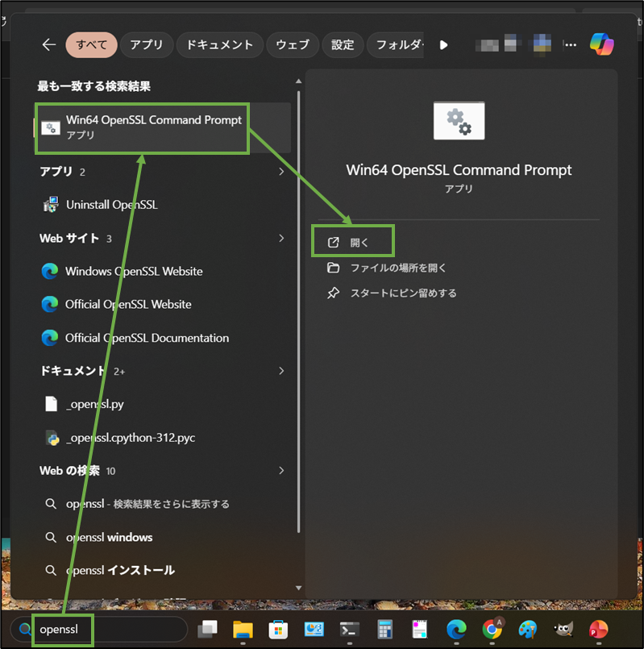Show more filter tabs with play arrow

click(443, 44)
